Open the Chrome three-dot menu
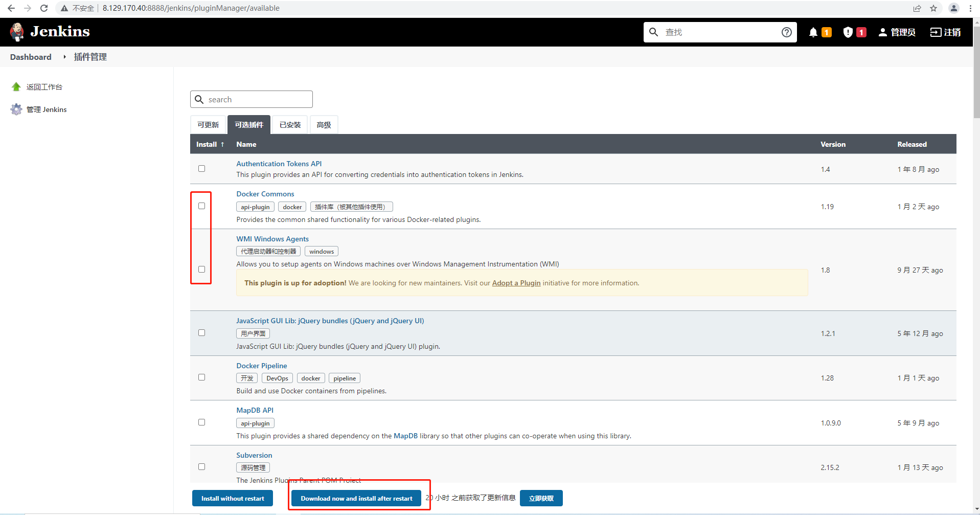Viewport: 980px width, 515px height. (x=970, y=8)
